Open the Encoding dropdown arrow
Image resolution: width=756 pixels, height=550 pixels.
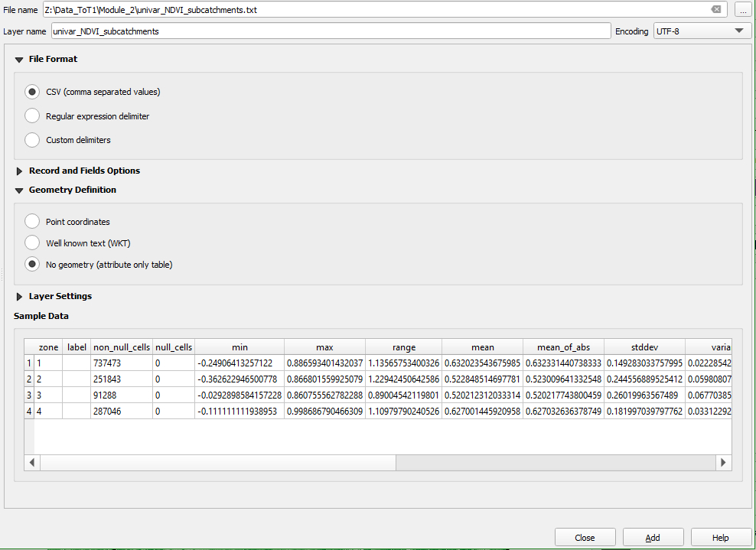[x=739, y=31]
